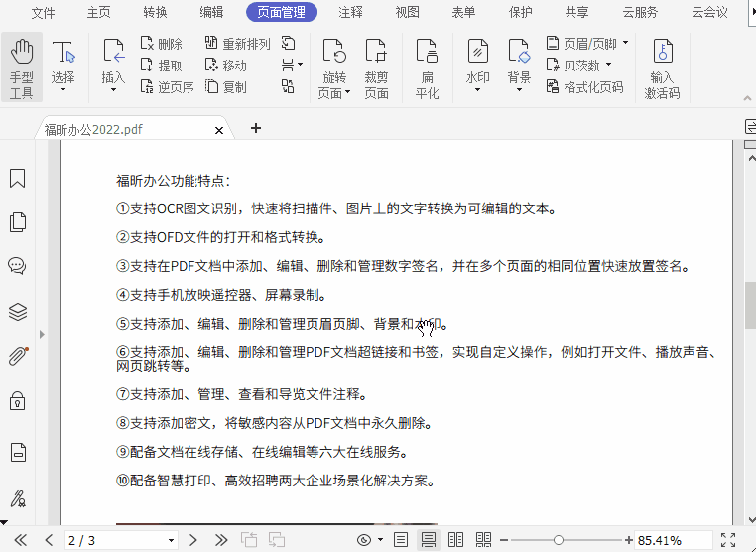Open the security lock panel
This screenshot has height=552, width=756.
click(x=17, y=401)
